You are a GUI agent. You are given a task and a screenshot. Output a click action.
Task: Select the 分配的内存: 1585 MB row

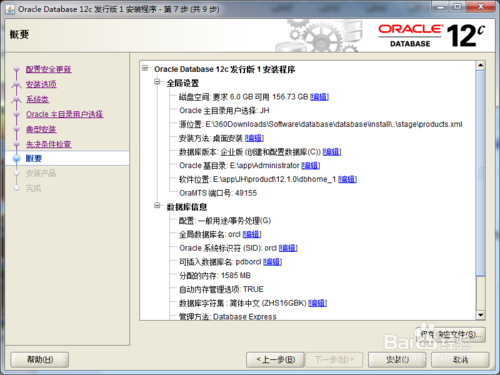[x=215, y=276]
